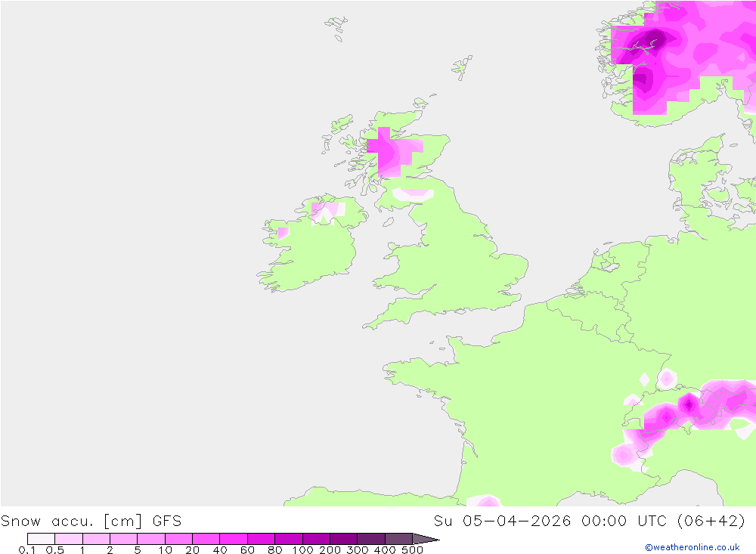
Task: Click the 40–60 cm legend swatch
Action: tap(234, 539)
